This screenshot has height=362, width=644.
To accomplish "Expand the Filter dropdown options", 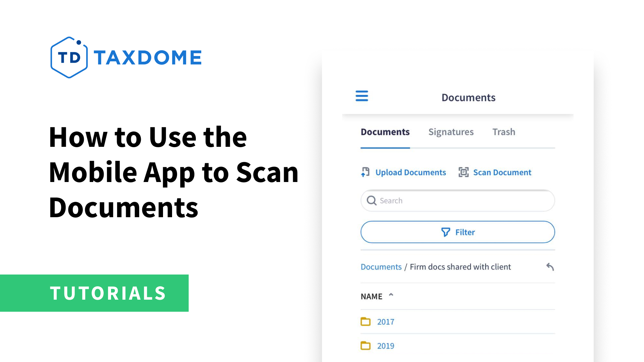I will tap(458, 232).
